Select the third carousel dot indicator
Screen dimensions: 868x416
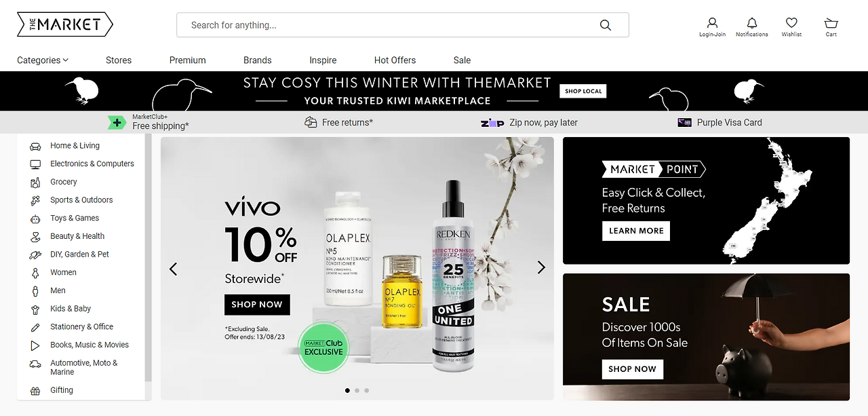pyautogui.click(x=367, y=390)
